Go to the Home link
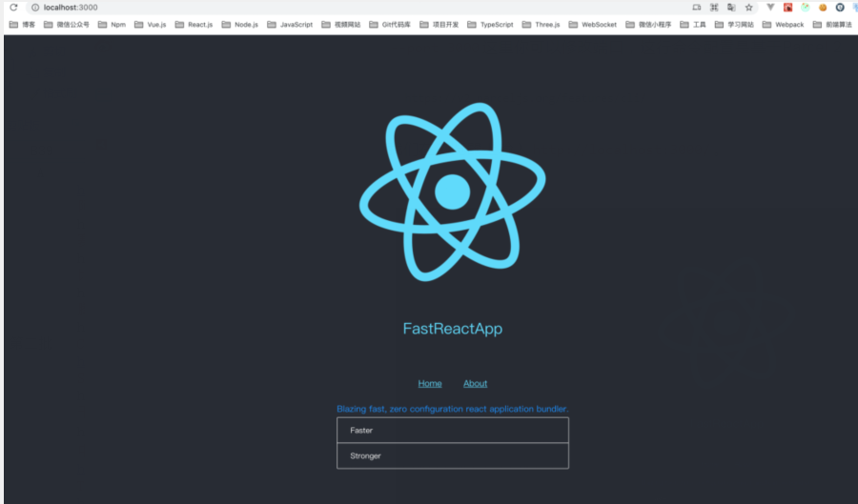The width and height of the screenshot is (858, 504). point(430,383)
